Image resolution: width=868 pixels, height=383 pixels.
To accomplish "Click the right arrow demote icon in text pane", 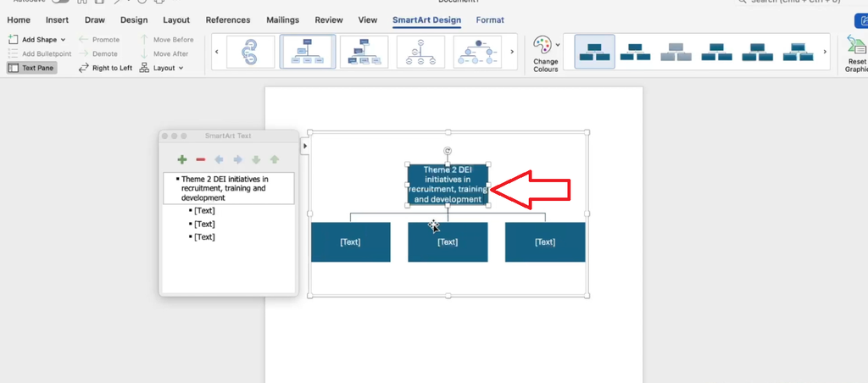I will pyautogui.click(x=237, y=159).
